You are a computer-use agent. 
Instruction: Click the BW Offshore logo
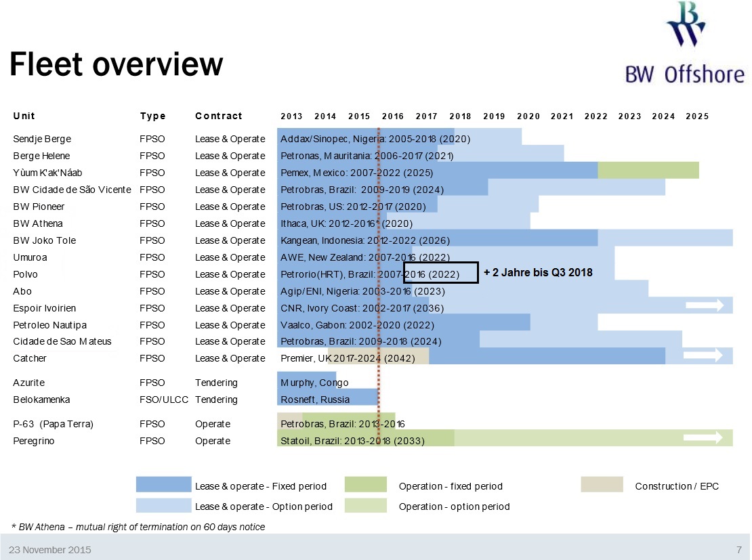685,43
